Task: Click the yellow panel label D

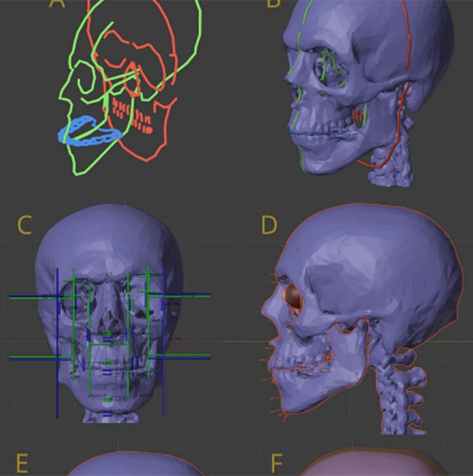Action: [x=269, y=225]
